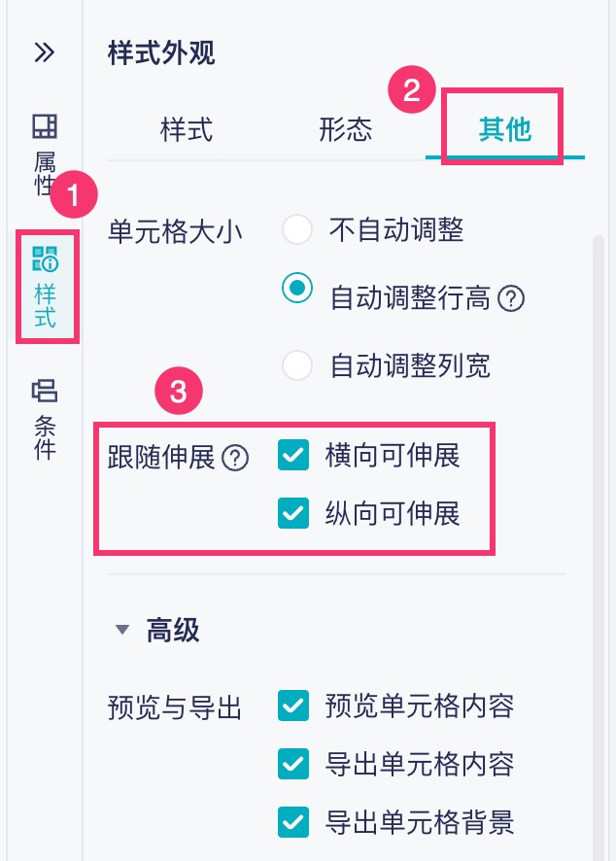Toggle 导出单元格背景 checkbox
Viewport: 616px width, 861px height.
292,823
